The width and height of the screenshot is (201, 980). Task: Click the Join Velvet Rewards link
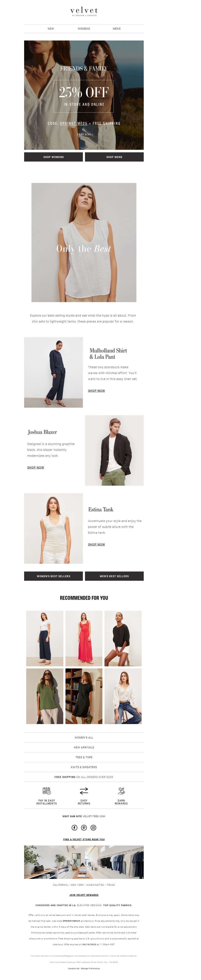84,895
